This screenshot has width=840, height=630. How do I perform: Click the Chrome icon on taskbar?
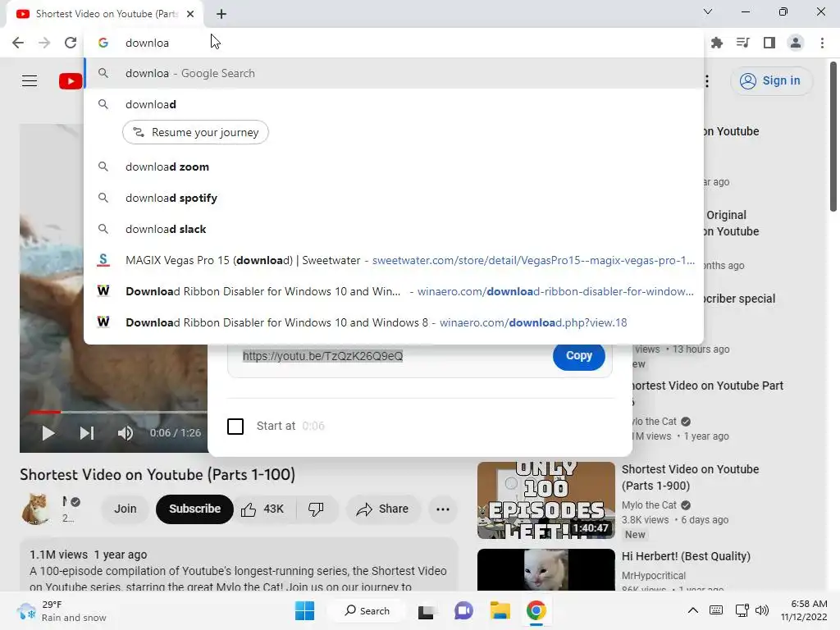pos(536,610)
